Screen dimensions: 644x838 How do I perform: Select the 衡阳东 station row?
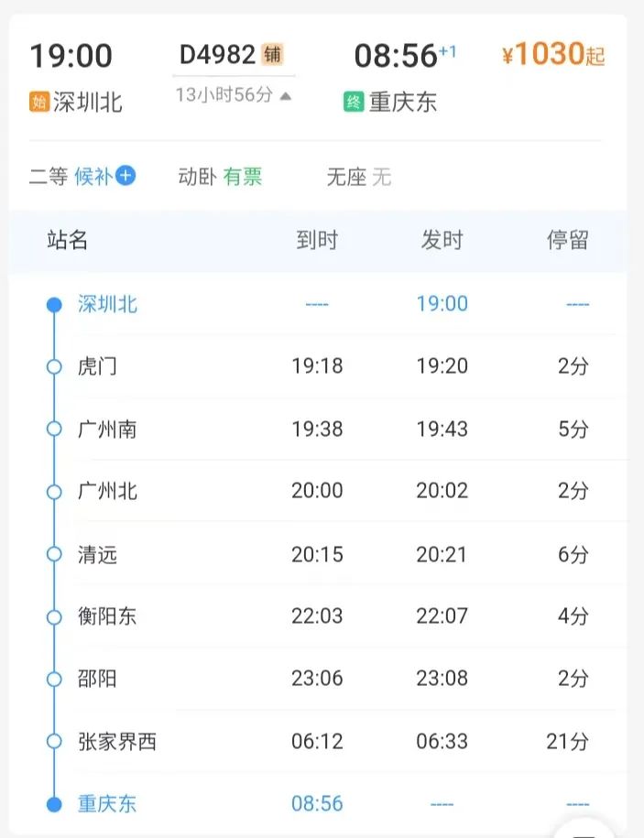[322, 615]
